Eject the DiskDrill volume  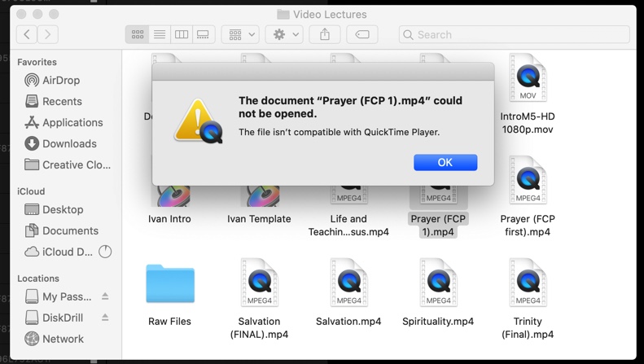coord(105,317)
